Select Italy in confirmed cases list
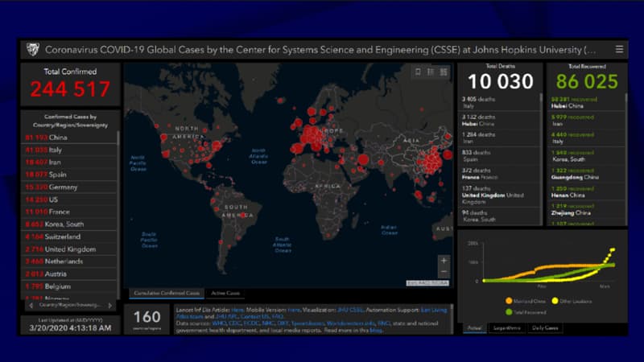This screenshot has width=644, height=362. point(69,150)
